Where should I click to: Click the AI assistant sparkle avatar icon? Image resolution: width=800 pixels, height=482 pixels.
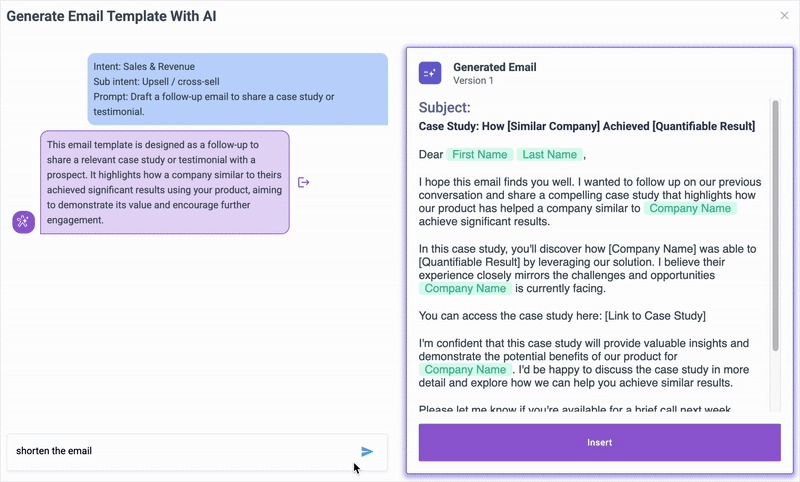(x=24, y=222)
